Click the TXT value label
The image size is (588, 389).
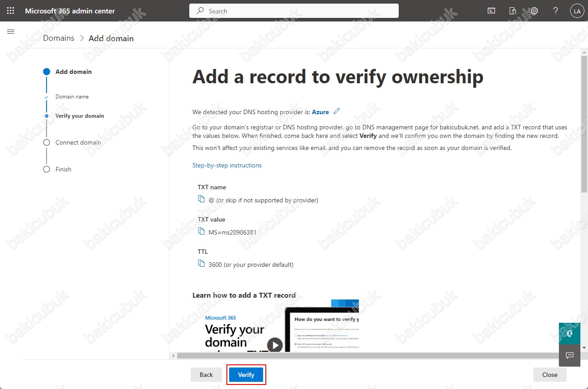[x=211, y=219]
